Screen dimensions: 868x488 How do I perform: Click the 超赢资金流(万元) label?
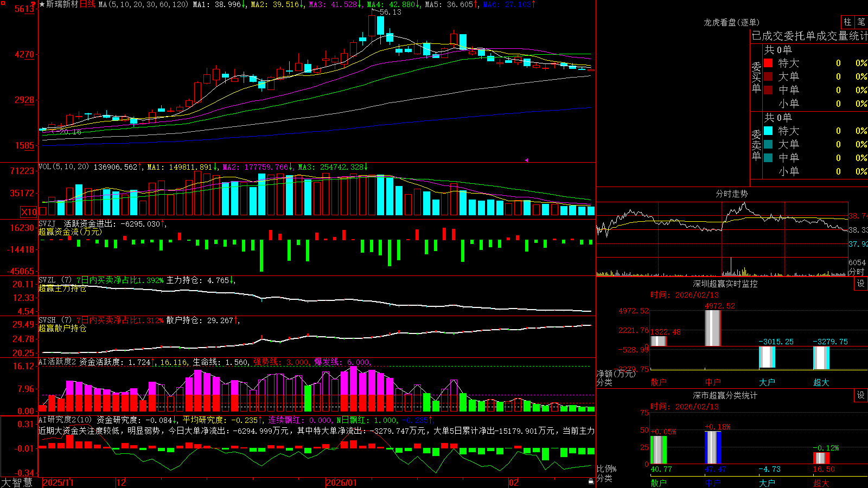[x=70, y=232]
